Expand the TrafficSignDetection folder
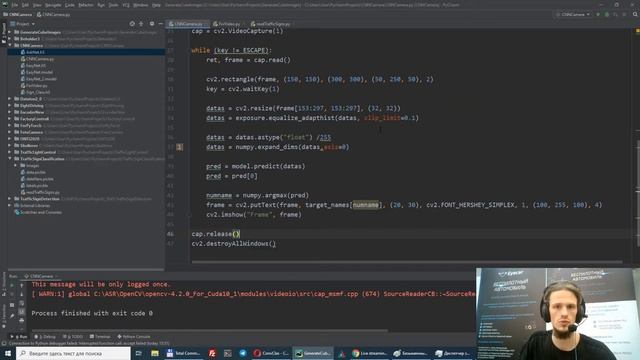The width and height of the screenshot is (640, 360). click(9, 199)
